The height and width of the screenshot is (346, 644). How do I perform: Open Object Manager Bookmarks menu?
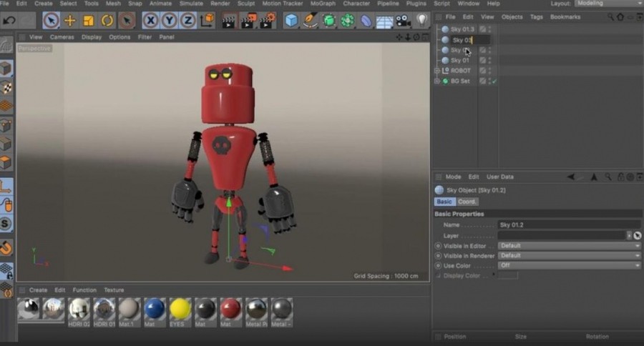[565, 17]
